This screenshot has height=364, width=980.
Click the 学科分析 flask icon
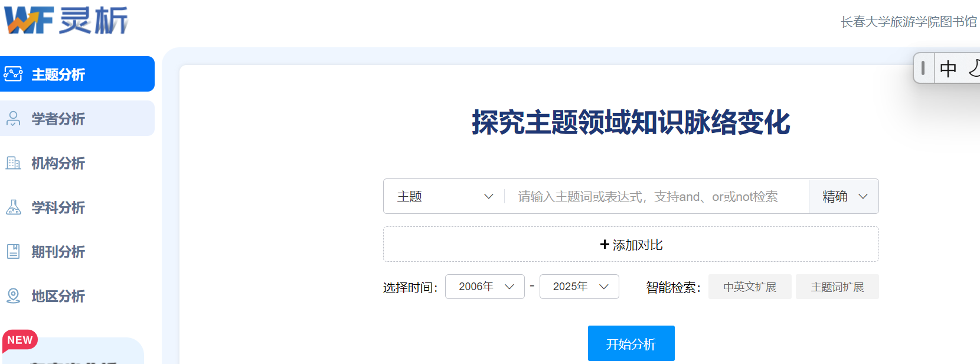[x=13, y=207]
